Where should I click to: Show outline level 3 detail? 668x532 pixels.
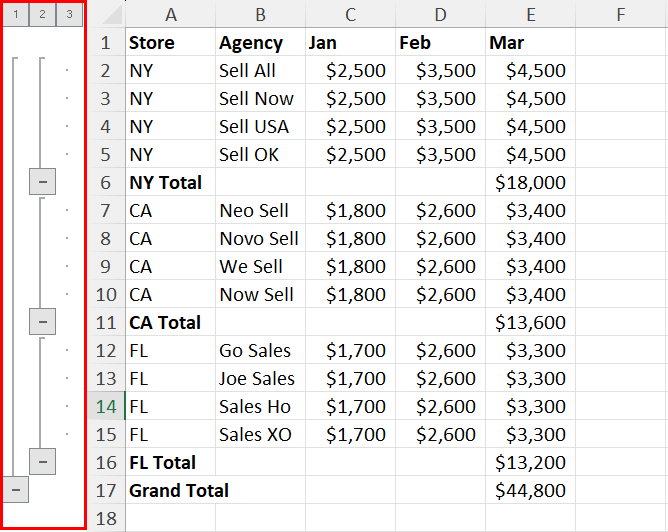69,15
